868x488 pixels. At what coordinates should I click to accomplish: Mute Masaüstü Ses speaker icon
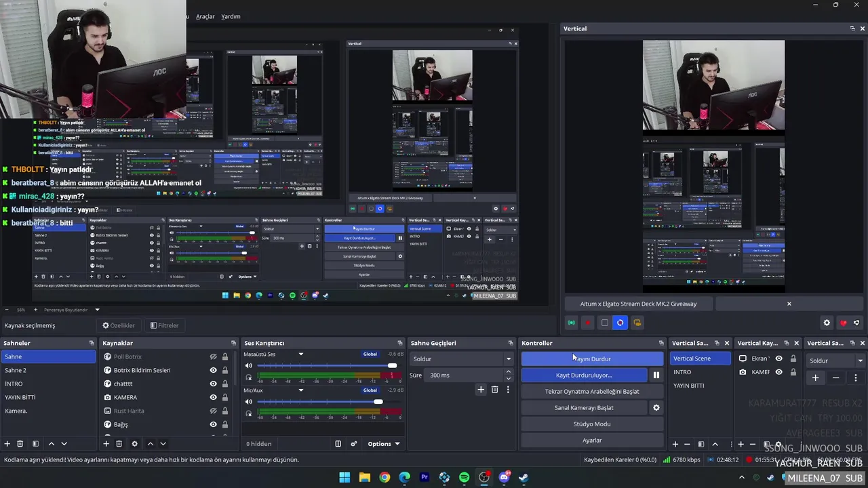click(249, 366)
